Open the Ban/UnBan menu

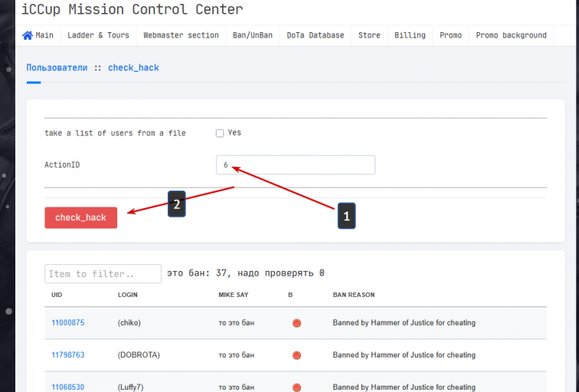click(x=253, y=35)
